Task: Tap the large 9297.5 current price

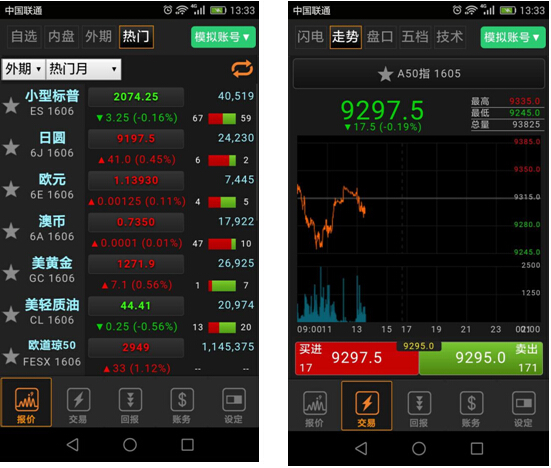Action: tap(382, 110)
